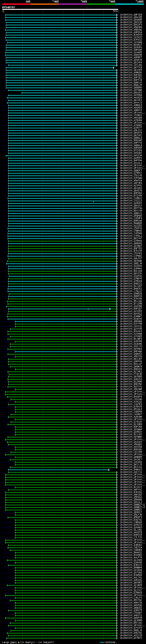Select hit label UniRef100_C5XP33

(x=131, y=228)
